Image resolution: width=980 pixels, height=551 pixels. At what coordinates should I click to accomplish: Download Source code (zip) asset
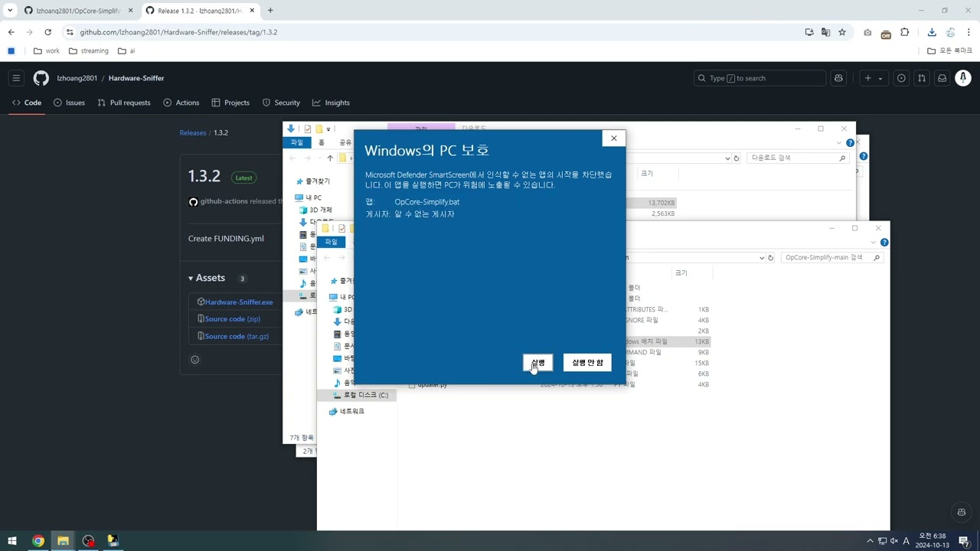(232, 319)
